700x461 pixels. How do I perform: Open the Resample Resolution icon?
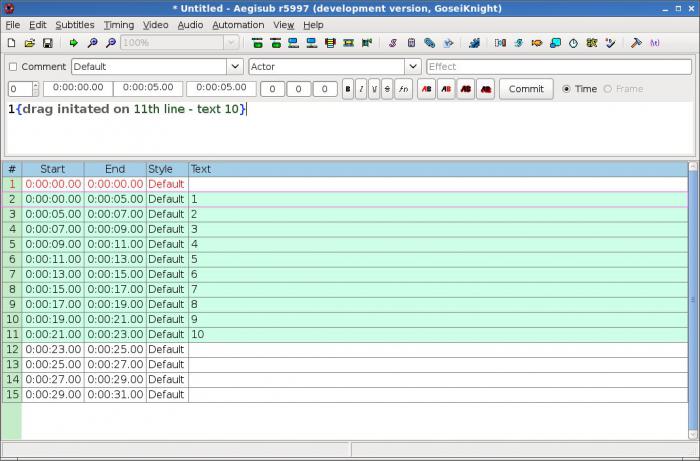point(555,43)
